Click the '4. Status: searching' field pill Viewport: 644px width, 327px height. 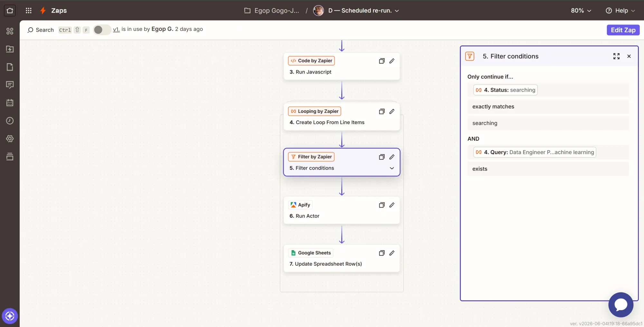[505, 90]
